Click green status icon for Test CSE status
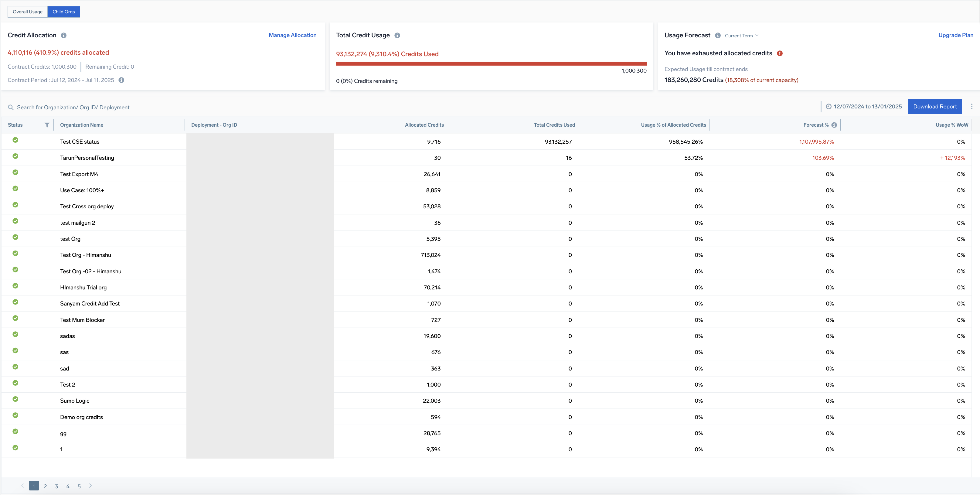This screenshot has height=495, width=980. 15,140
